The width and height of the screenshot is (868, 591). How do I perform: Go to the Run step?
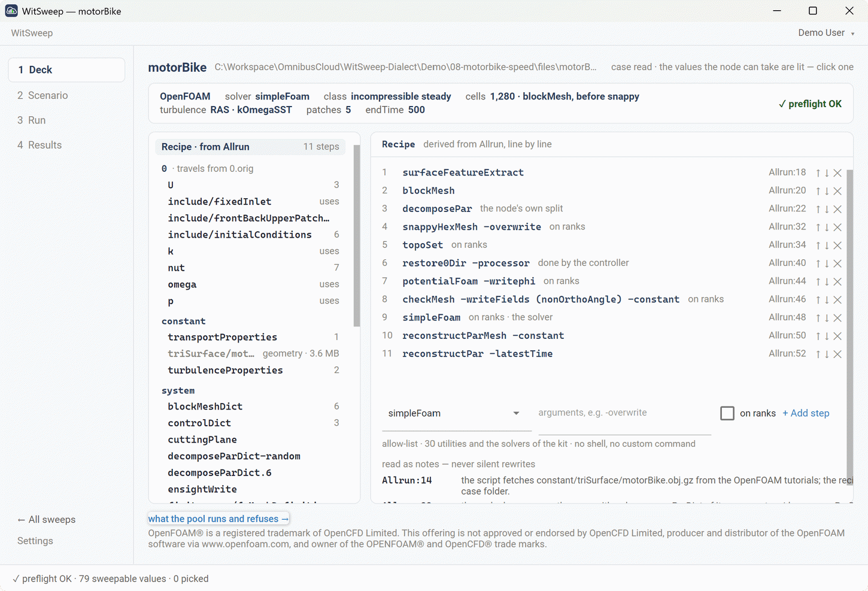pyautogui.click(x=66, y=120)
